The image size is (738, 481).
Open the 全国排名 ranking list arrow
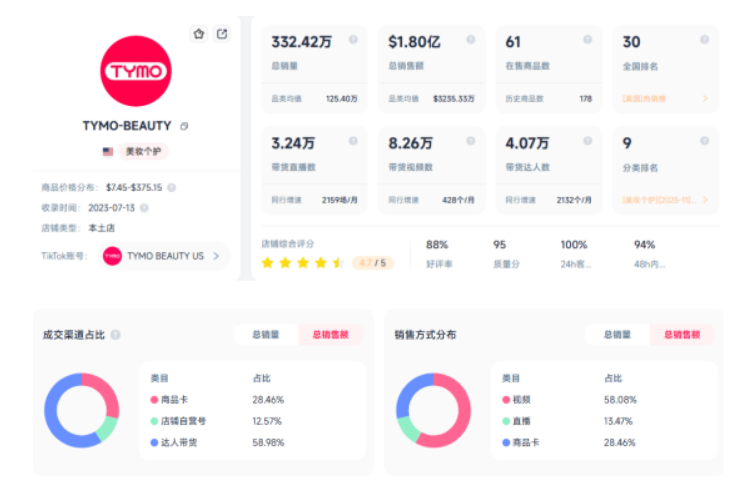[x=705, y=99]
